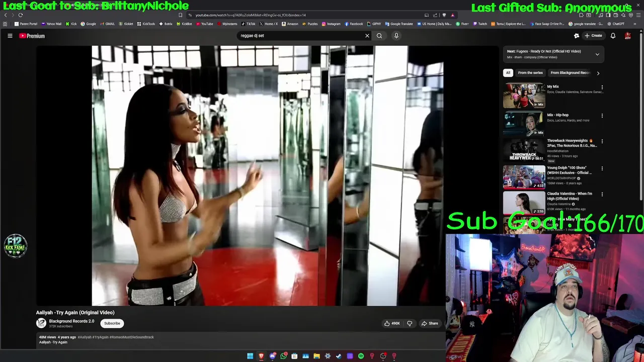
Task: Open options for Mix - Hip-hop
Action: pos(602,116)
